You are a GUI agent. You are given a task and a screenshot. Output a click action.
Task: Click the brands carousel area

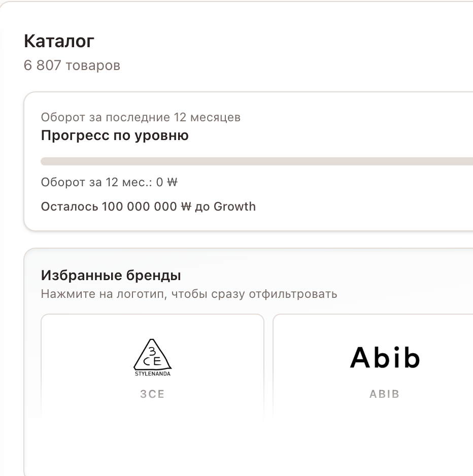[x=249, y=365]
